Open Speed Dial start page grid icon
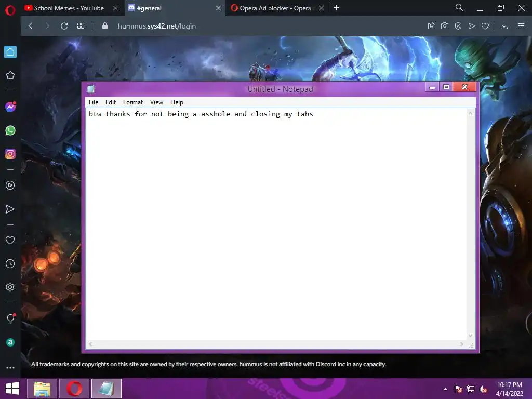 (x=81, y=26)
